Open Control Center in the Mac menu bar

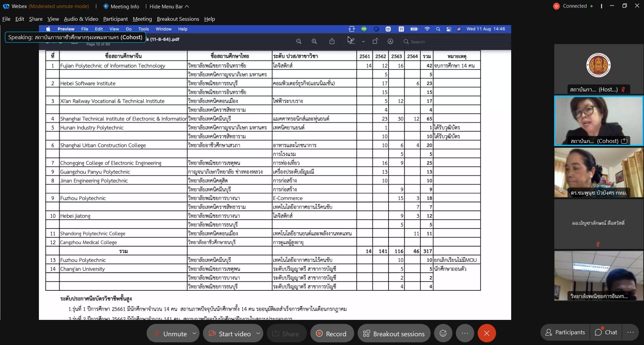[449, 29]
